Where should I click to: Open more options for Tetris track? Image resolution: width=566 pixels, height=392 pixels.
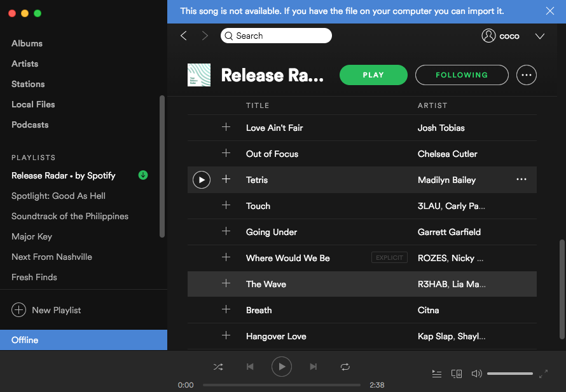click(x=521, y=180)
